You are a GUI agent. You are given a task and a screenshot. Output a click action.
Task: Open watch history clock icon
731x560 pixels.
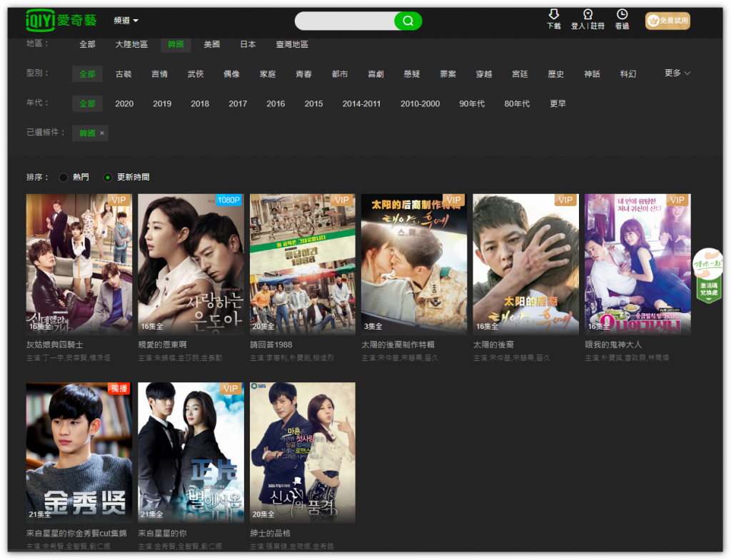pyautogui.click(x=622, y=14)
